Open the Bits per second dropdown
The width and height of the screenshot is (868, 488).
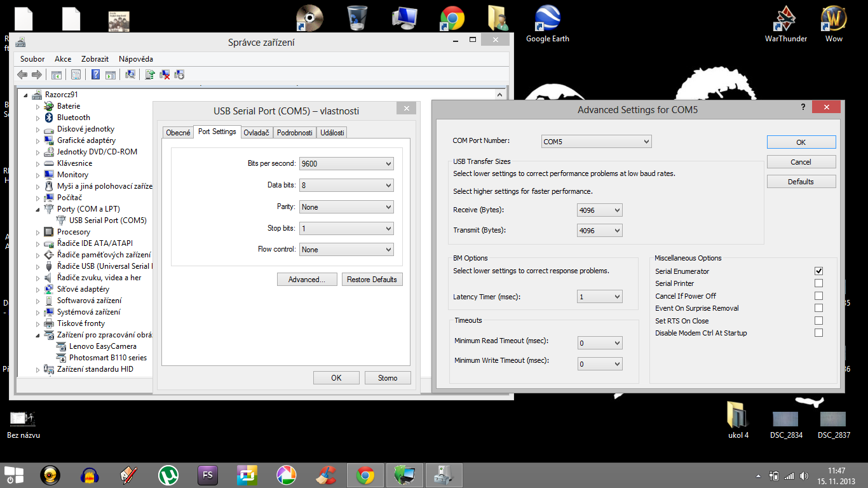tap(346, 164)
